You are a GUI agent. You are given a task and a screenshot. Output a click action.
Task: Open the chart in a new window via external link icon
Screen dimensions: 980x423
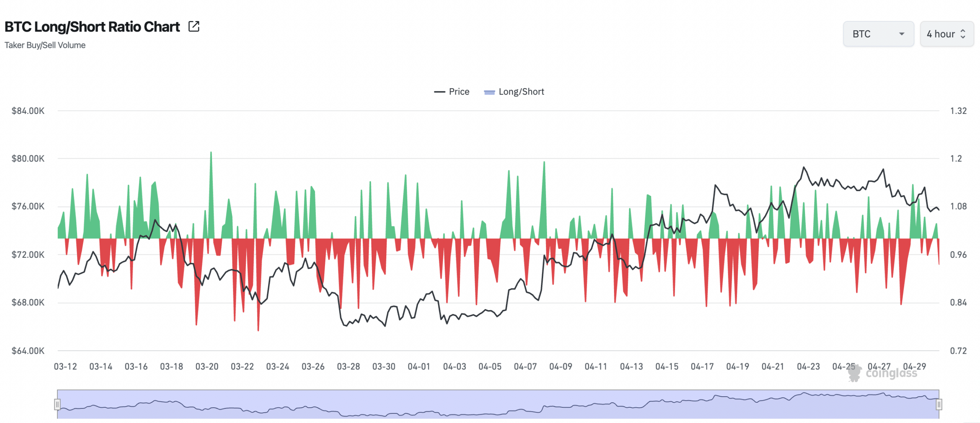pos(194,26)
